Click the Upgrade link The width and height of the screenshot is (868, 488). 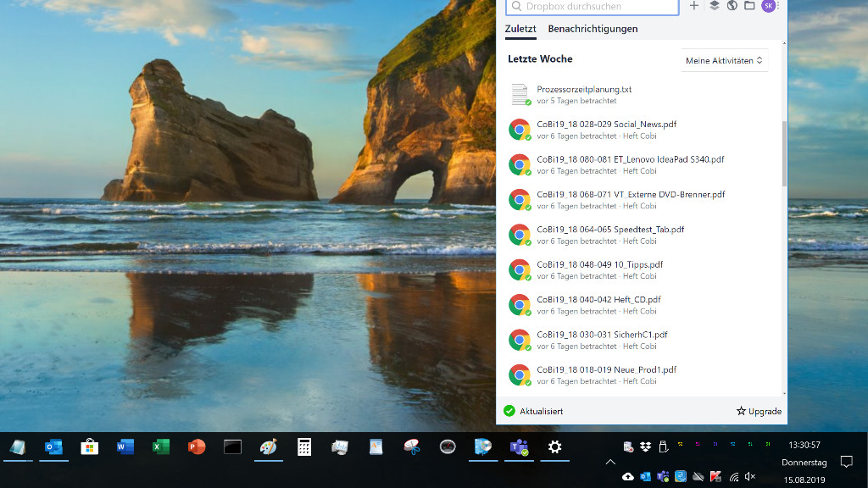coord(759,411)
